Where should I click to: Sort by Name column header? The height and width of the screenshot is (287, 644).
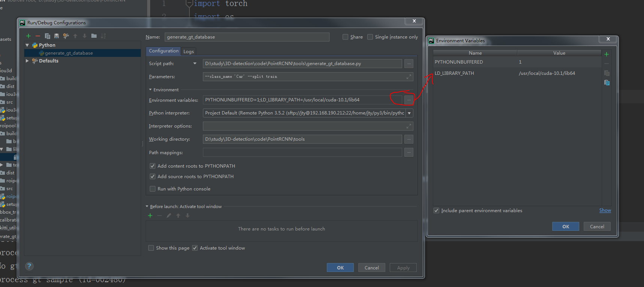click(475, 53)
